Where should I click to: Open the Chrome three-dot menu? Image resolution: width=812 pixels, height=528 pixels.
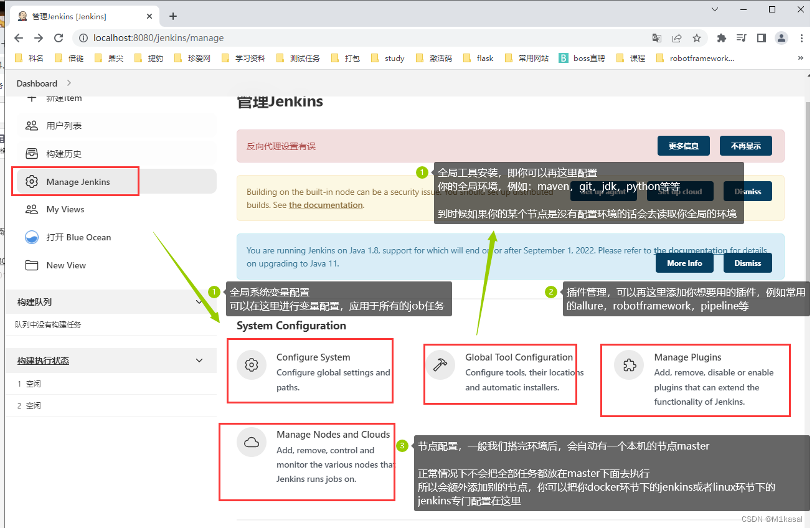point(801,38)
